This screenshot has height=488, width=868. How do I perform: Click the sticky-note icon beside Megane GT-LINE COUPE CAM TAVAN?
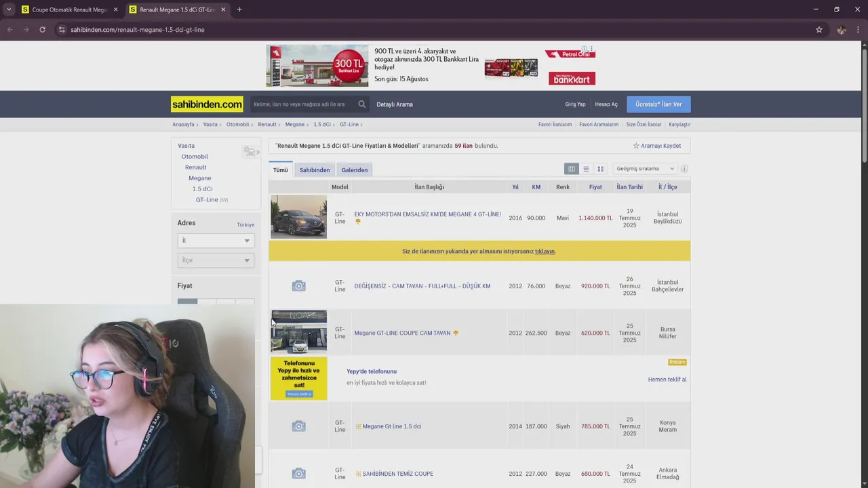click(456, 333)
